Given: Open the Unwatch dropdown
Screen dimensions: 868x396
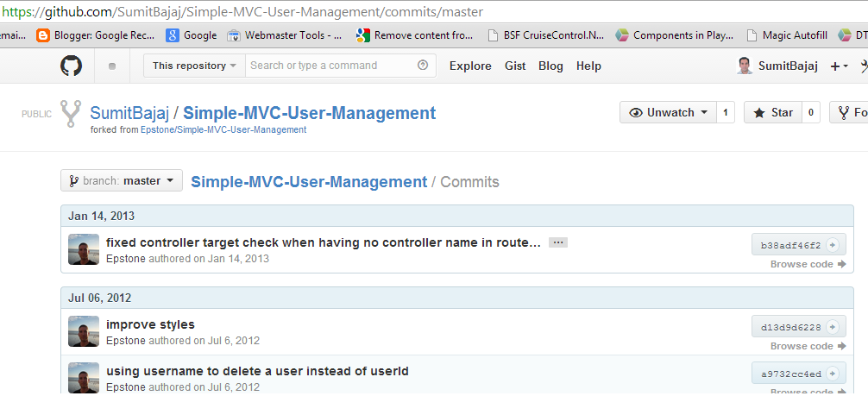Looking at the screenshot, I should [x=668, y=112].
